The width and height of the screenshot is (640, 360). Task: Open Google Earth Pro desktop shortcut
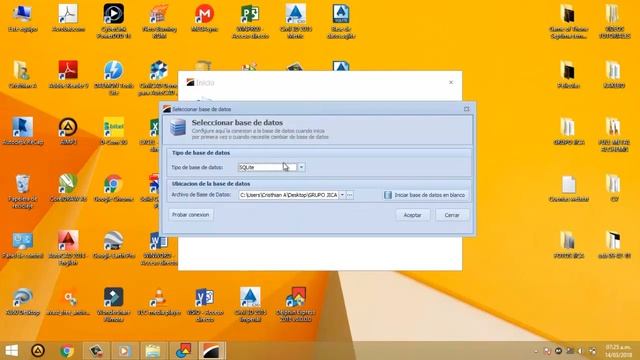click(113, 245)
